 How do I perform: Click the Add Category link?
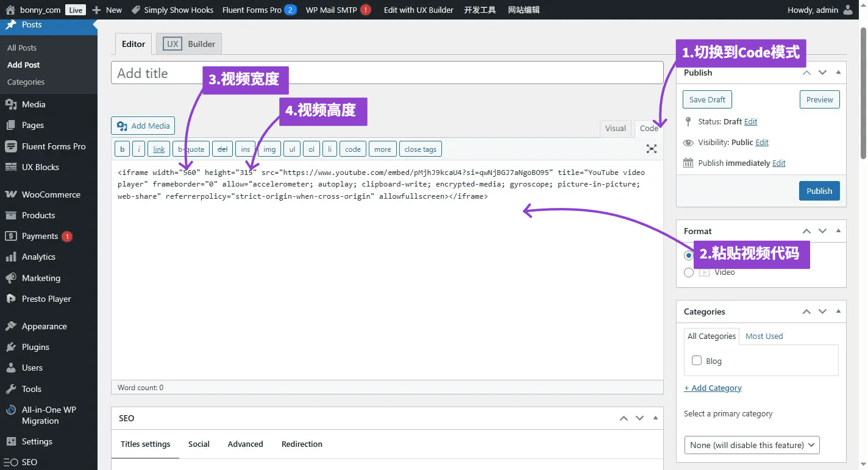click(x=713, y=388)
